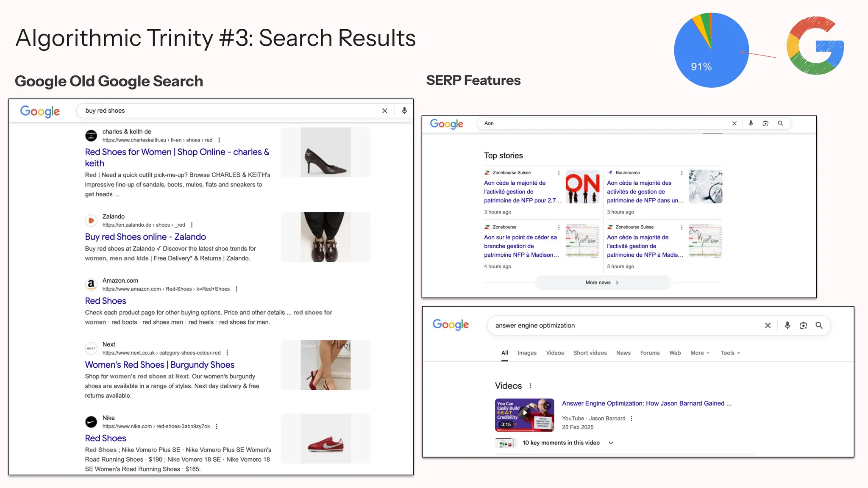Viewport: 868px width, 488px height.
Task: Switch to the News tab
Action: pos(623,353)
